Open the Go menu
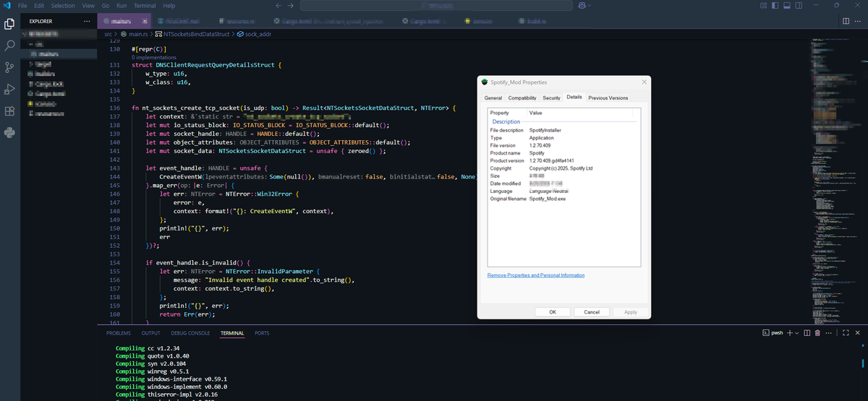Image resolution: width=868 pixels, height=401 pixels. (x=107, y=6)
